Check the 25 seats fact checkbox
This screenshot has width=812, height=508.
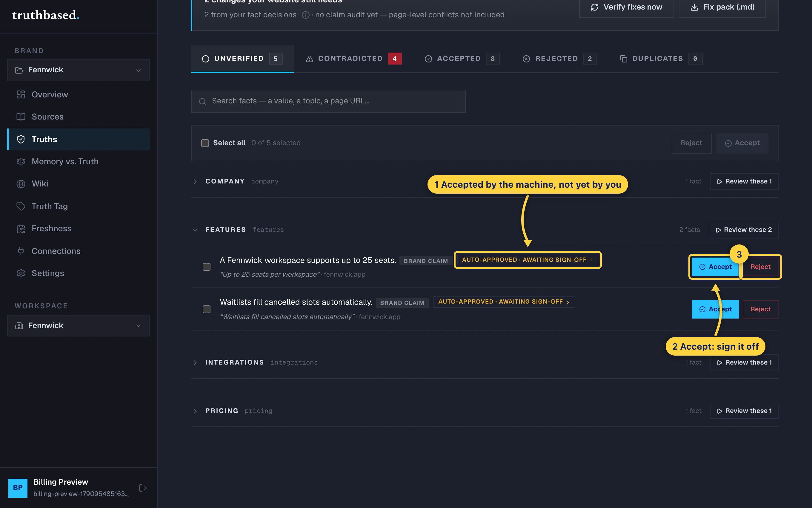click(x=207, y=267)
